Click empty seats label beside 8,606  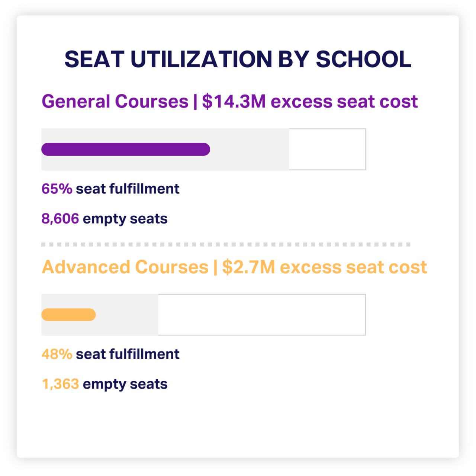click(x=125, y=219)
